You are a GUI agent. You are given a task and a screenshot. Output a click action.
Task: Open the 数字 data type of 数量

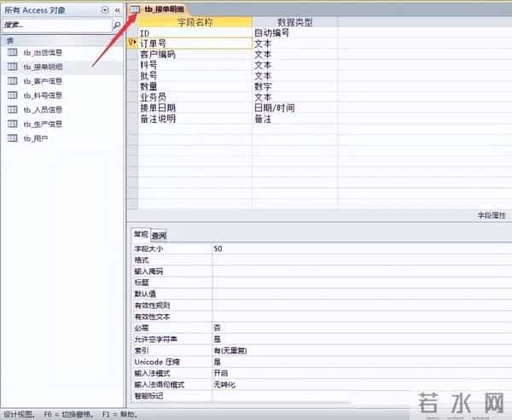coord(295,86)
